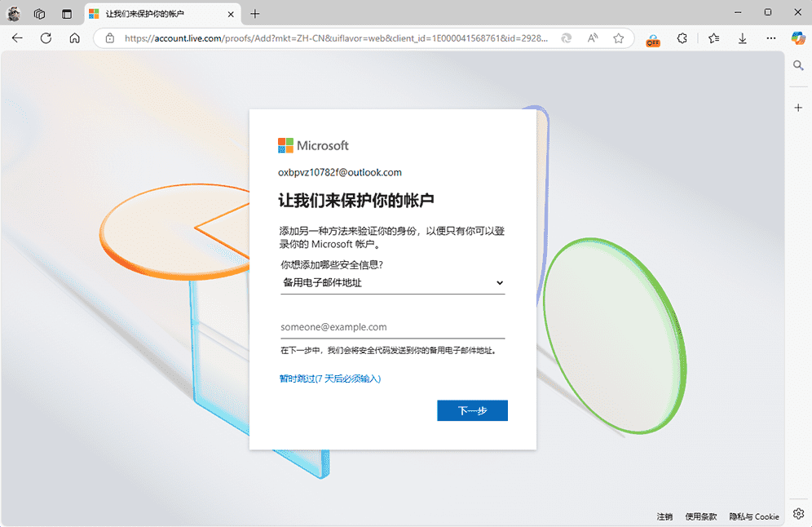Viewport: 812px width, 527px height.
Task: Open sidebar settings gear
Action: pos(798,513)
